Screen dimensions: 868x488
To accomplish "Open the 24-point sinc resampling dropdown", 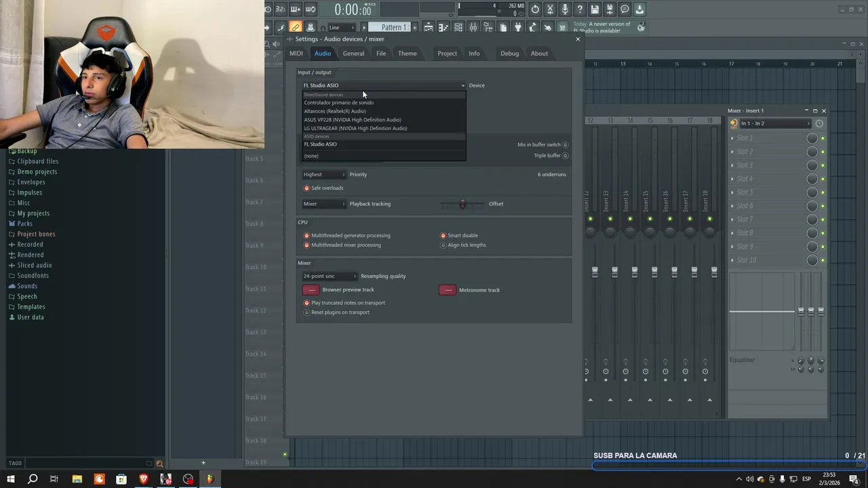I will tap(330, 276).
